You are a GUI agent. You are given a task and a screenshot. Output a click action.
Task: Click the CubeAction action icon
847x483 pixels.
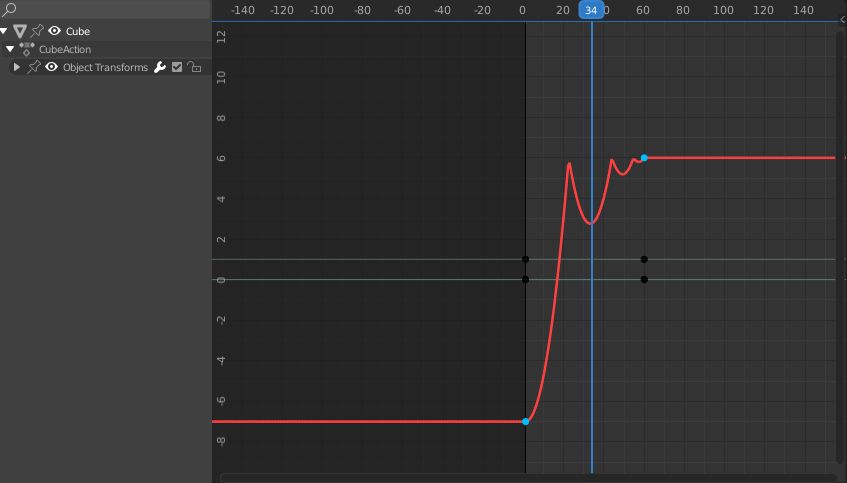(26, 49)
